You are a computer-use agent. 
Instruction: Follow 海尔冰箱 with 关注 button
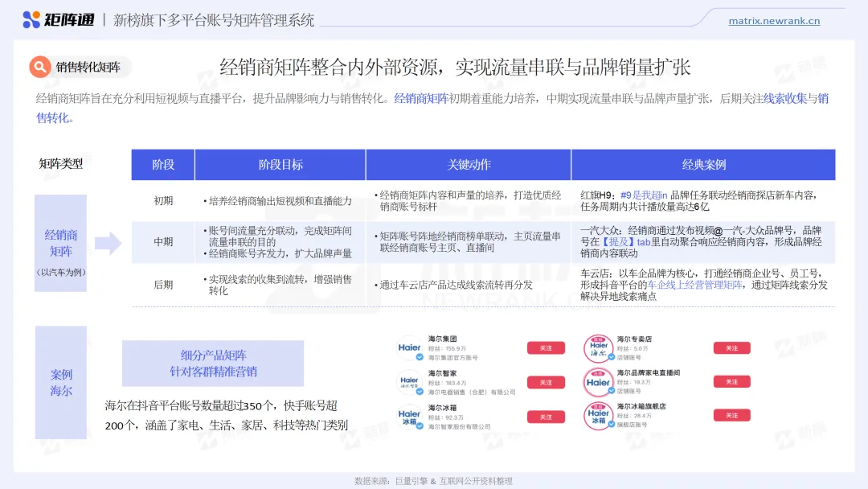point(546,417)
